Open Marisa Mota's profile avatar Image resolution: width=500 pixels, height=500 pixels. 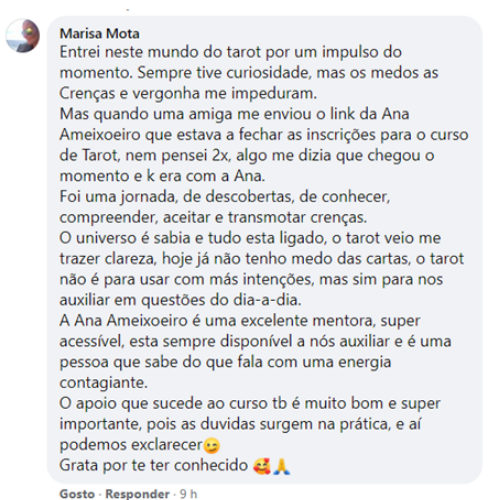click(23, 36)
